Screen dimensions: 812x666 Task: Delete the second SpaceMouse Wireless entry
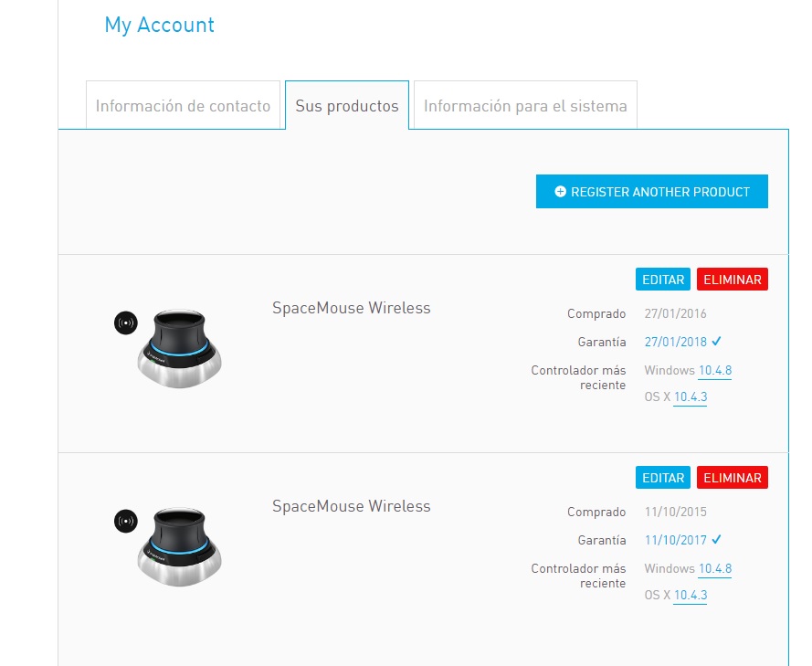(733, 477)
